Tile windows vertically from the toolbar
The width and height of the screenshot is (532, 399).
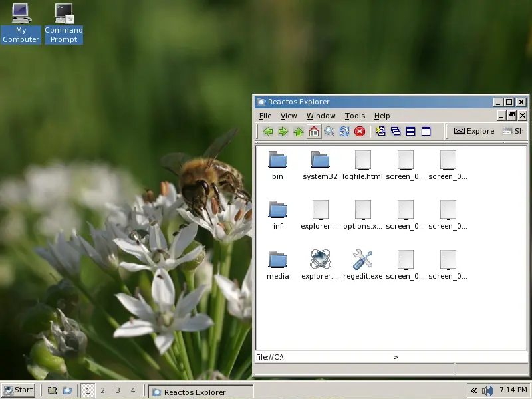[x=426, y=132]
